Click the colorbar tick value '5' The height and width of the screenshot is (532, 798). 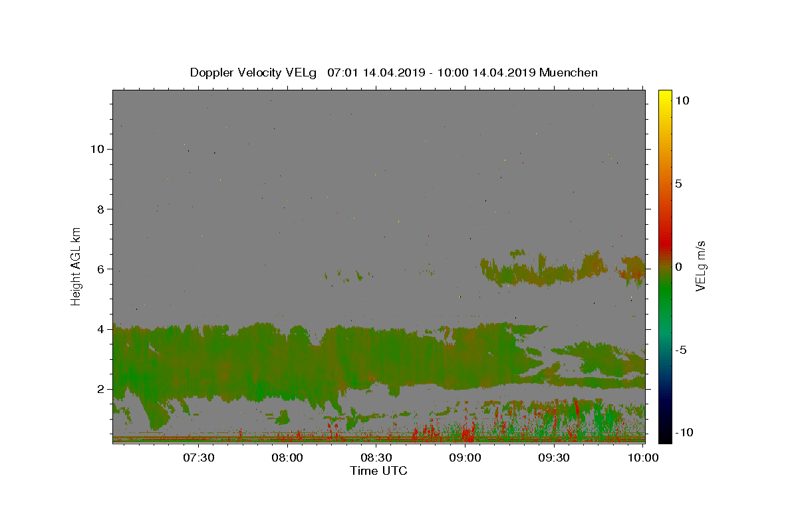click(678, 184)
